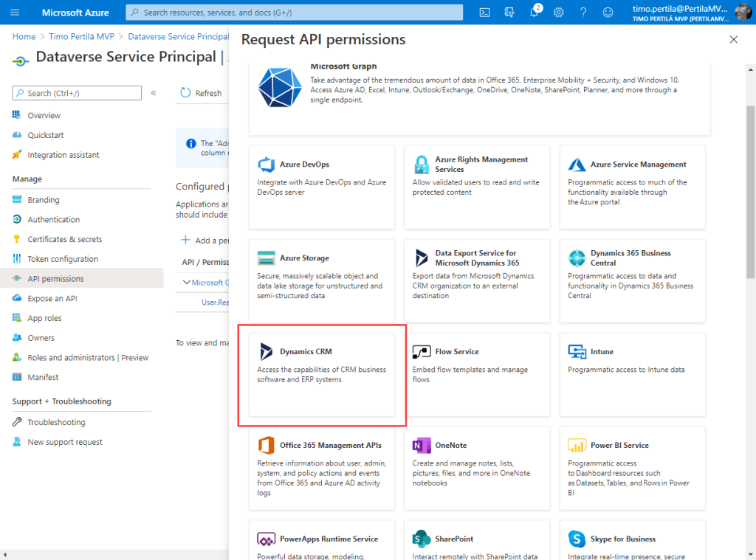756x560 pixels.
Task: Go to Authentication in the sidebar
Action: pos(54,219)
